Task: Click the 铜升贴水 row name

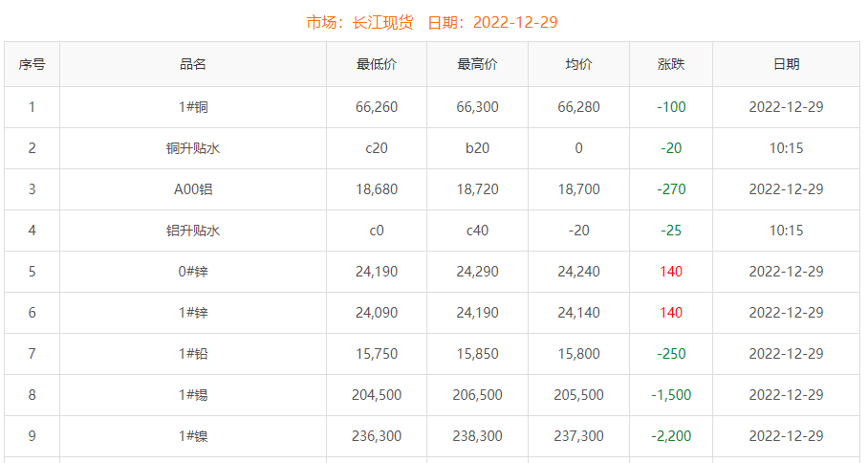Action: coord(193,148)
